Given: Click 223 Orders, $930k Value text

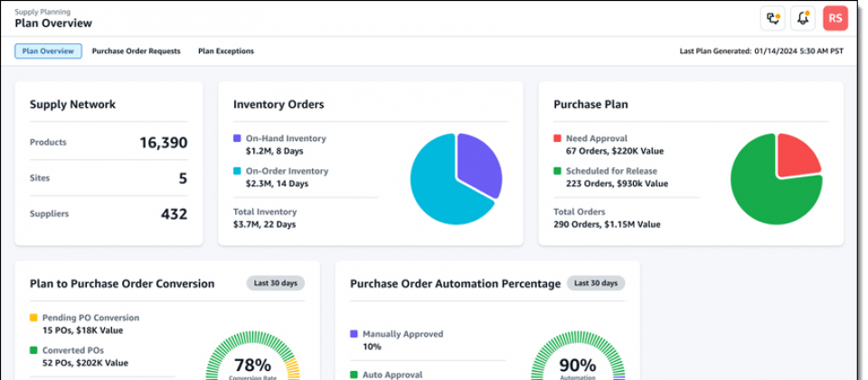Looking at the screenshot, I should 617,184.
